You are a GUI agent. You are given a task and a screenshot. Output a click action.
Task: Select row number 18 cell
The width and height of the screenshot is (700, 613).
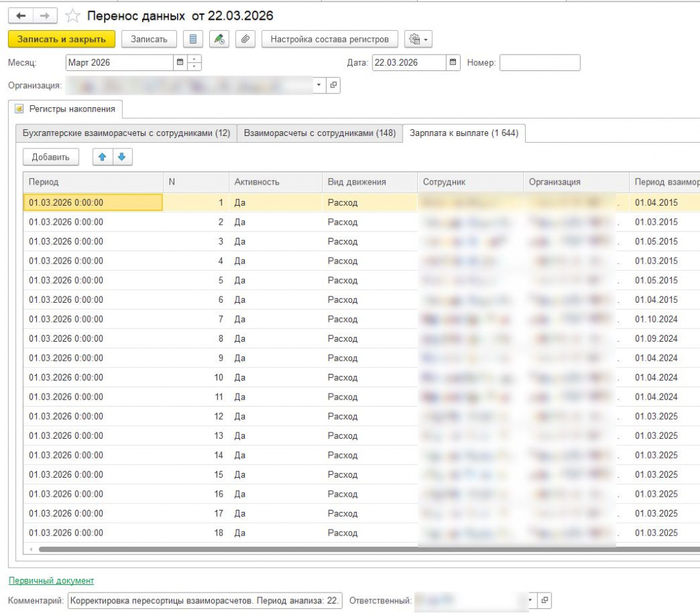[x=196, y=532]
